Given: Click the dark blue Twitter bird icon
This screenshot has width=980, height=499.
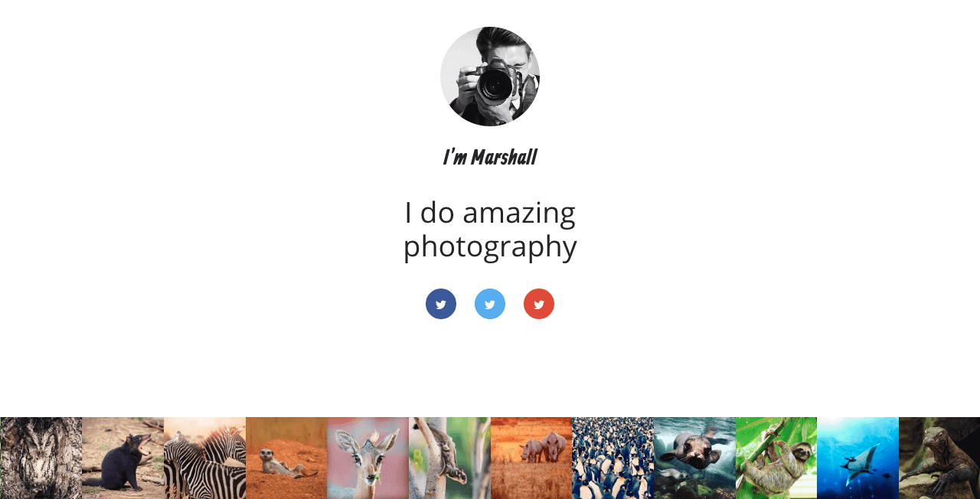Looking at the screenshot, I should [x=441, y=304].
